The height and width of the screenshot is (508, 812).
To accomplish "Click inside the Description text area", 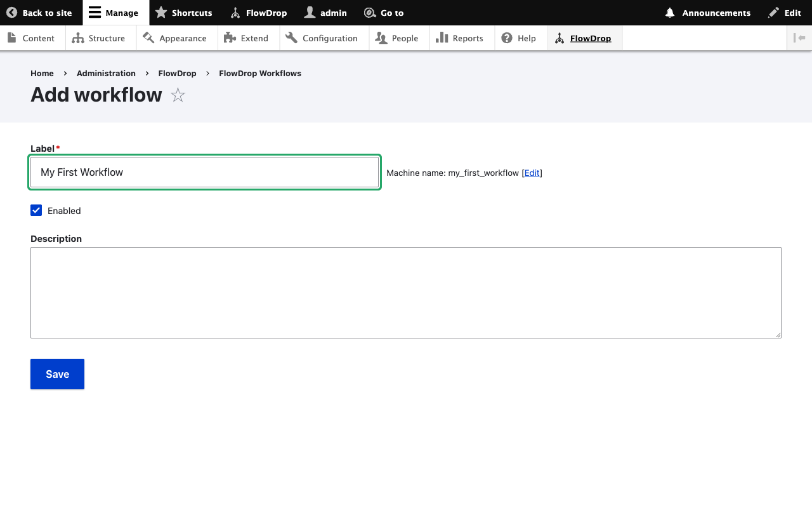I will pyautogui.click(x=406, y=292).
